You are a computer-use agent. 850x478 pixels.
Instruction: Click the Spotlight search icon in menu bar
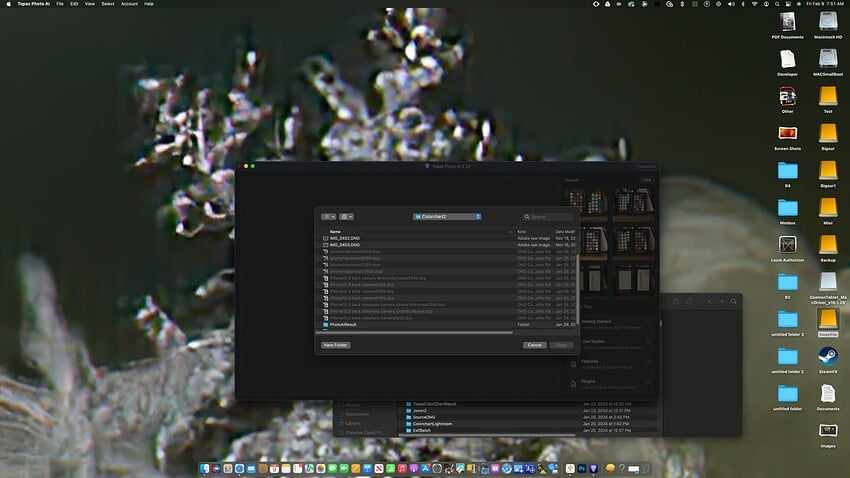tap(777, 4)
